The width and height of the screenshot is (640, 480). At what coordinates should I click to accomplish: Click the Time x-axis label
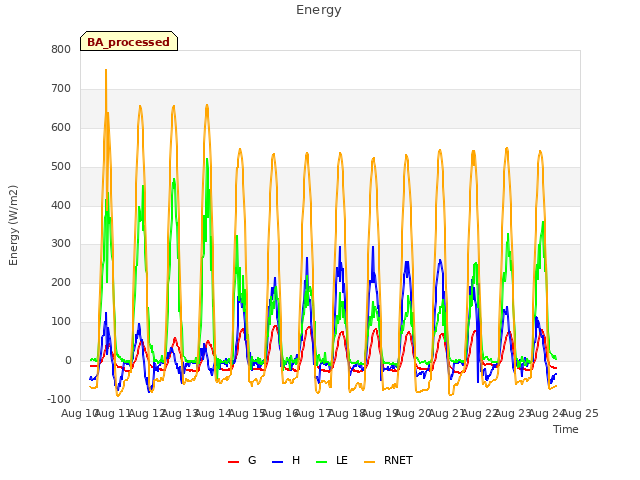(x=566, y=429)
